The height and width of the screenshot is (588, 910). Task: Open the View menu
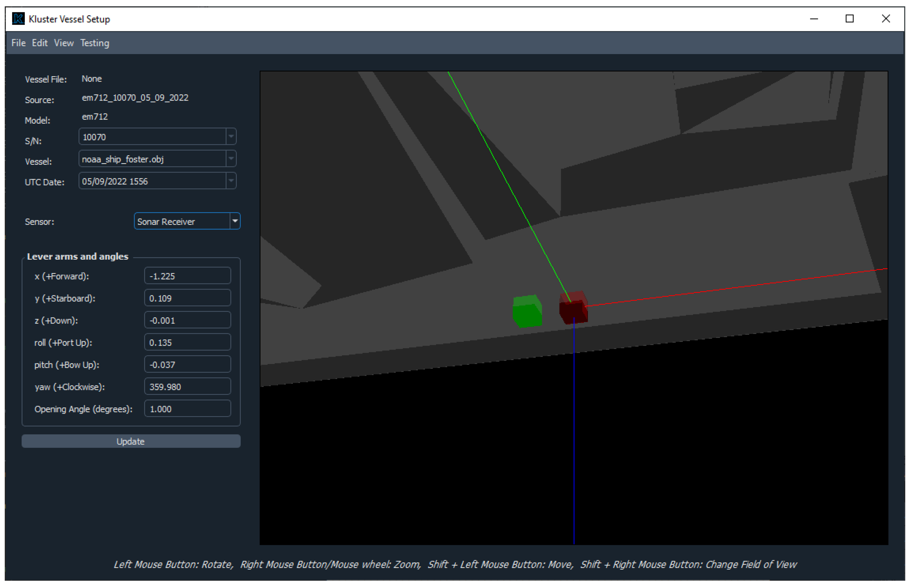click(x=64, y=43)
